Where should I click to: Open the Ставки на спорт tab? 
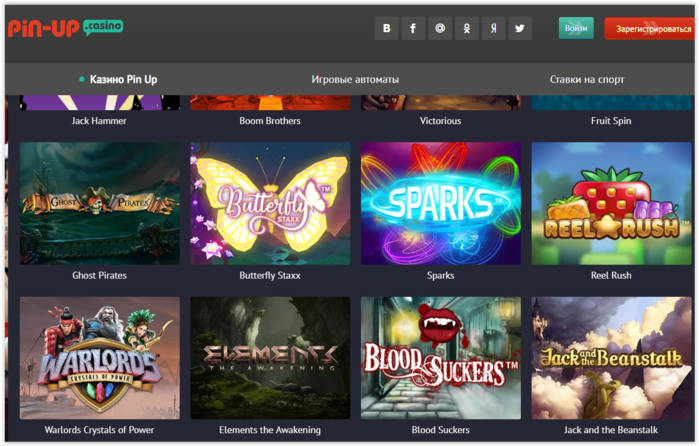(587, 79)
